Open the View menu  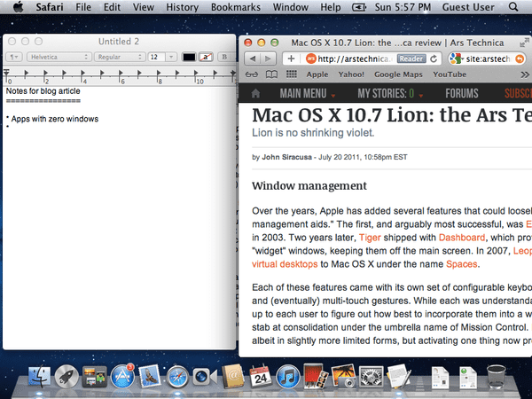143,7
